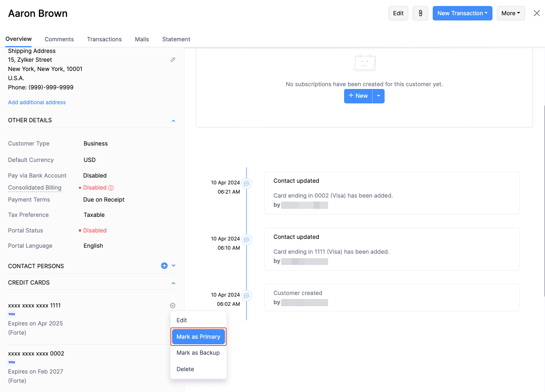
Task: Open gear settings for card ending 1111
Action: pos(173,305)
